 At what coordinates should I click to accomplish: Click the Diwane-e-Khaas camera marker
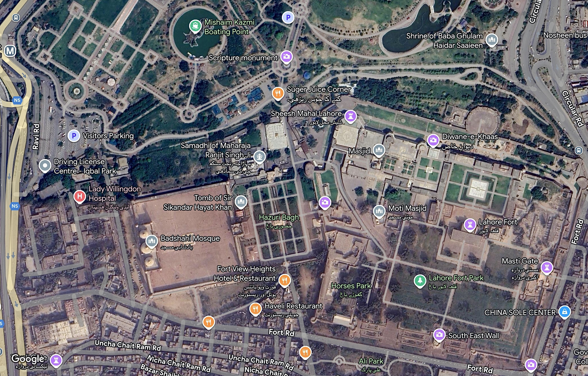tap(433, 140)
